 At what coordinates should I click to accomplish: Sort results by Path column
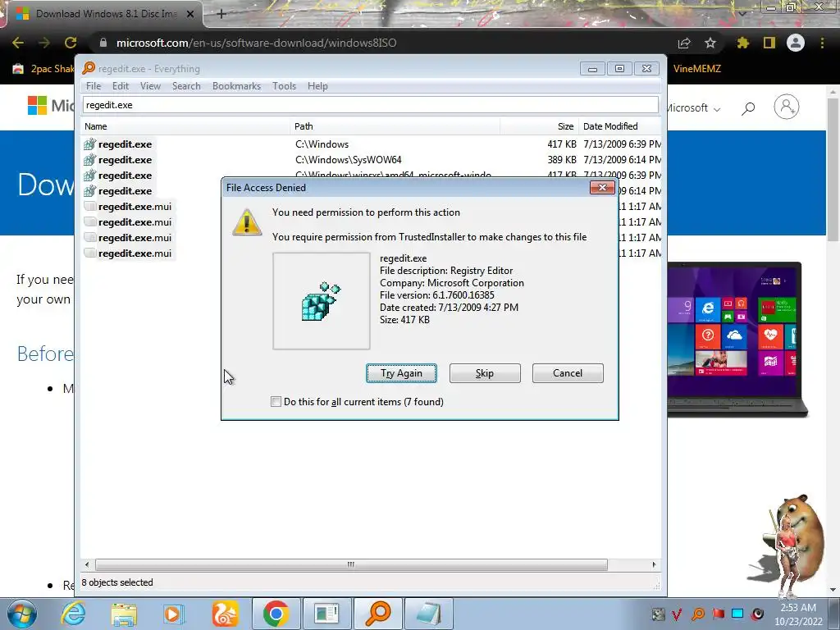[395, 126]
